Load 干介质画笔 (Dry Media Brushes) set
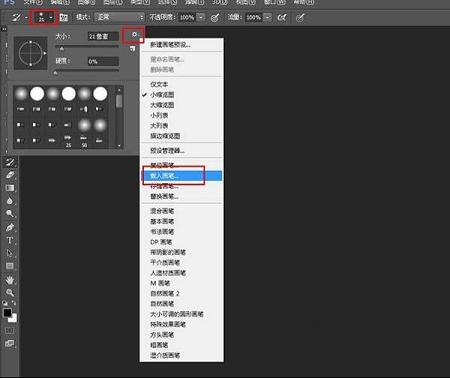Viewport: 450px width, 378px height. coord(165,263)
